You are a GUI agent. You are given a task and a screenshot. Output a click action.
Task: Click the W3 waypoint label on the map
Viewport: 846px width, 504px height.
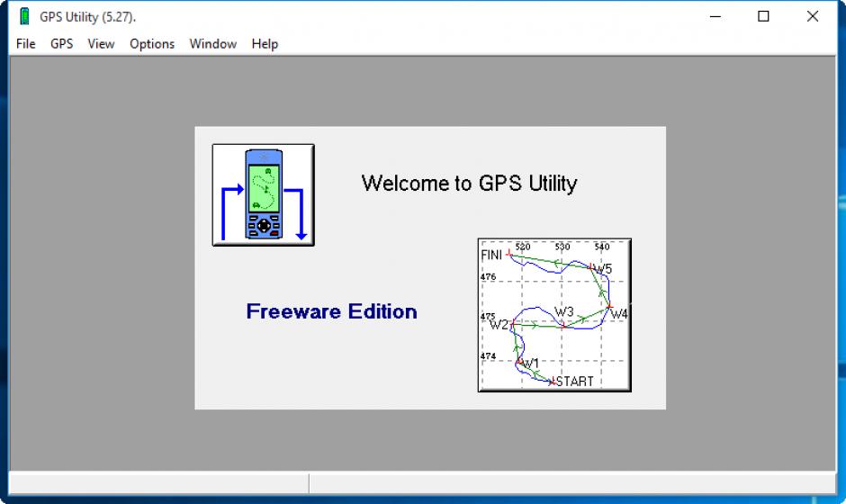point(563,312)
